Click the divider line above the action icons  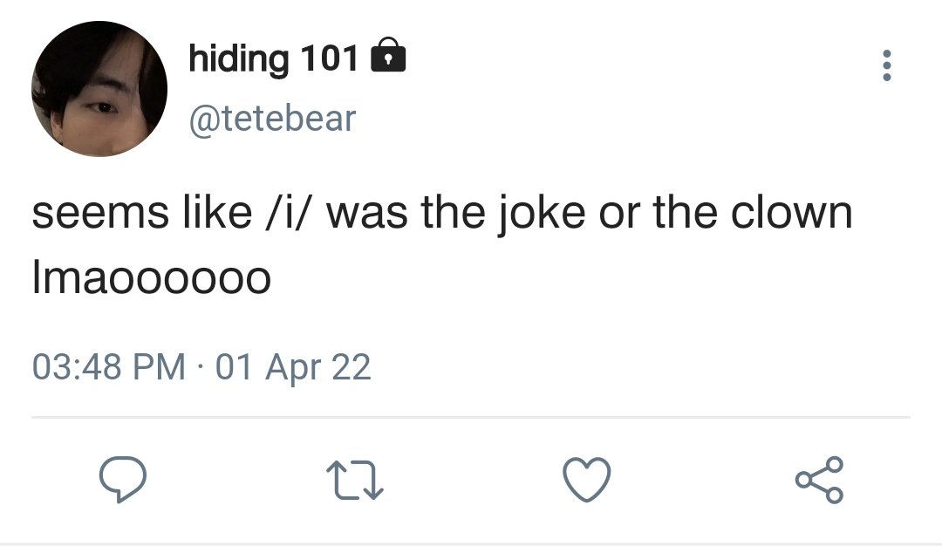(471, 416)
